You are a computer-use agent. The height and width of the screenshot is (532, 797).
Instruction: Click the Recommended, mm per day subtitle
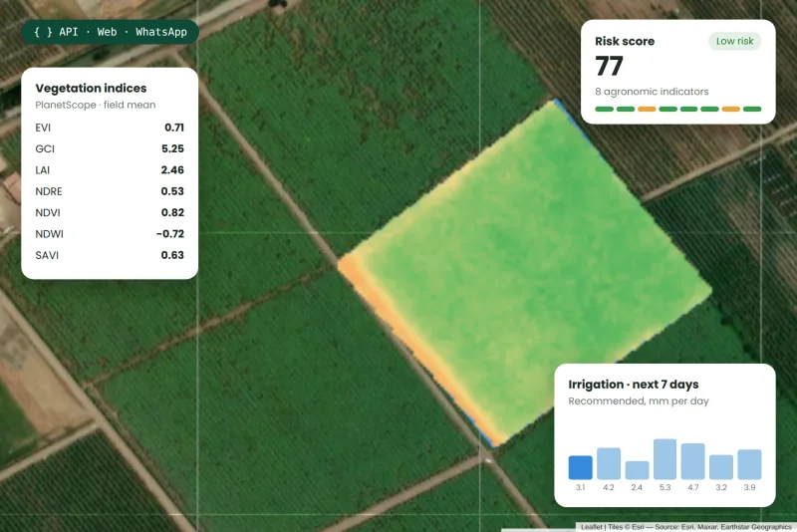[639, 400]
